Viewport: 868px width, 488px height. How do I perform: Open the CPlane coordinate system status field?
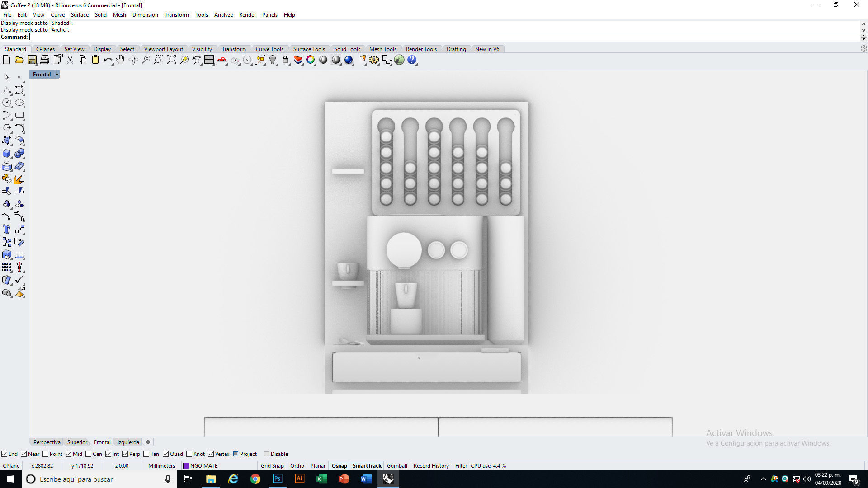(x=11, y=466)
